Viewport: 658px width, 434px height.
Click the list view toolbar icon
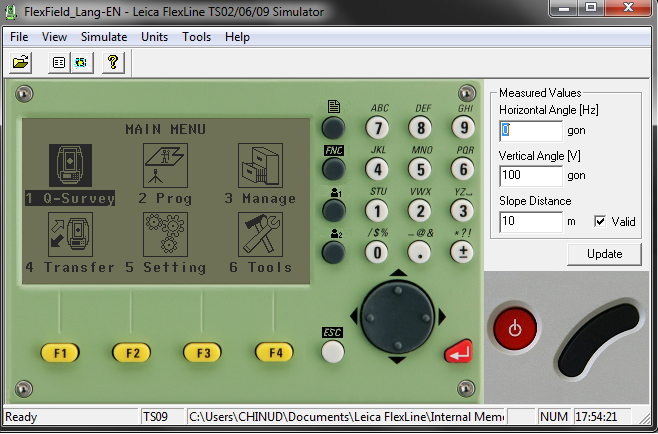pyautogui.click(x=59, y=63)
